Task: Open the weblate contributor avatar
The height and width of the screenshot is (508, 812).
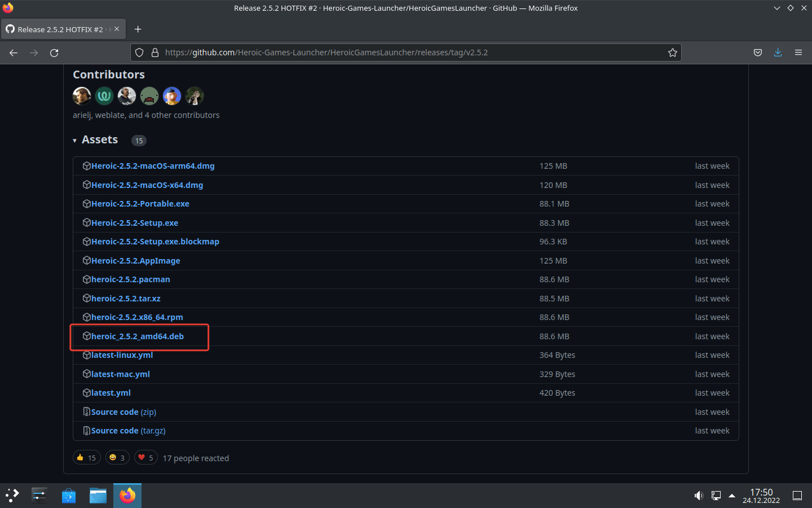Action: tap(104, 96)
